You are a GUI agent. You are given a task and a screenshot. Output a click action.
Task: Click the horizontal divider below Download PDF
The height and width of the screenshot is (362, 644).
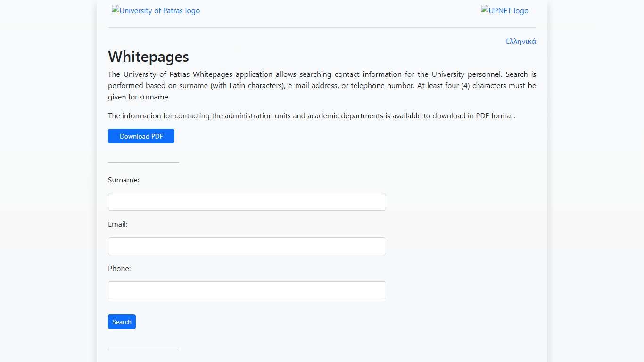[143, 162]
